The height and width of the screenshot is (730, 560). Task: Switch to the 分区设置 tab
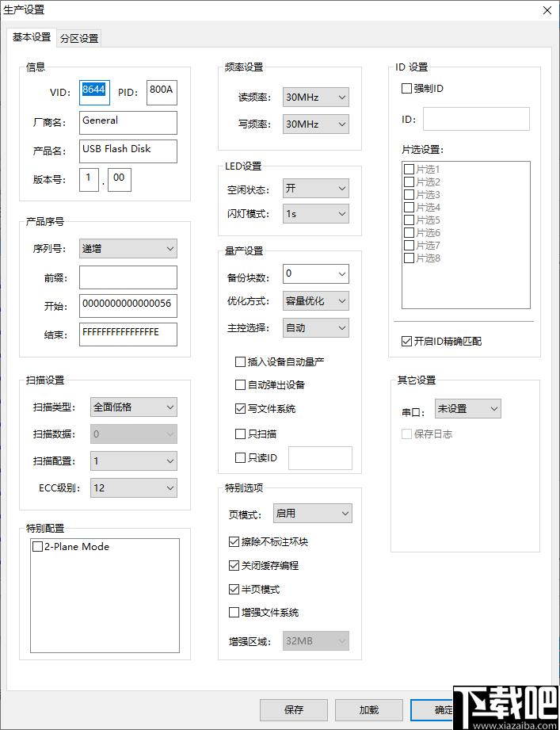[x=79, y=39]
